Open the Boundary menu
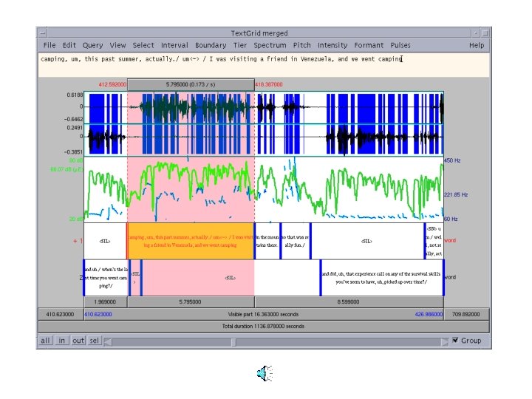Screen dimensions: 532x399 [x=211, y=45]
